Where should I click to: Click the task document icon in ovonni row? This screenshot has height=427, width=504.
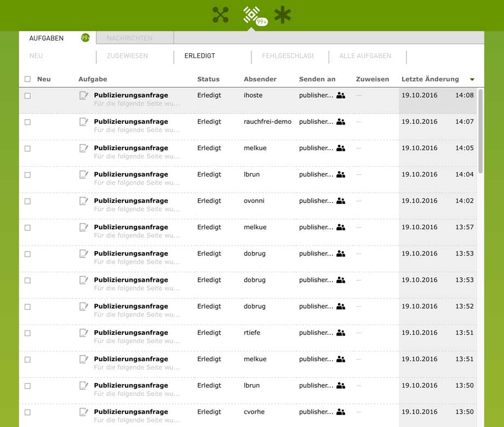coord(83,201)
